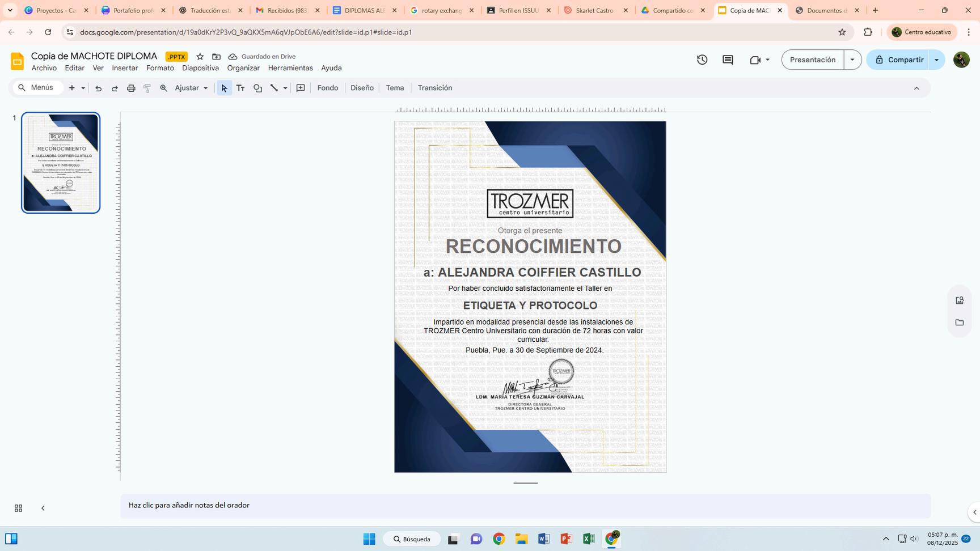Viewport: 980px width, 551px height.
Task: Click the Compartir button
Action: pyautogui.click(x=898, y=60)
